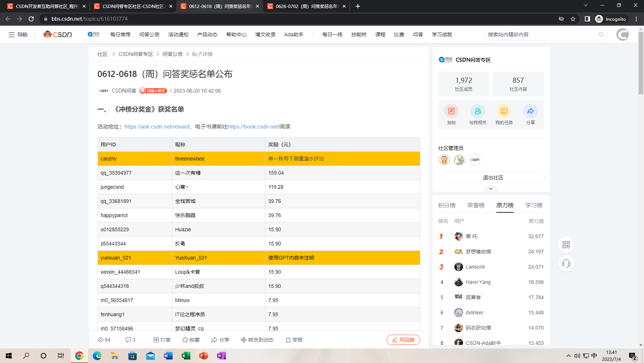Click 写回复 reply button

point(403,340)
